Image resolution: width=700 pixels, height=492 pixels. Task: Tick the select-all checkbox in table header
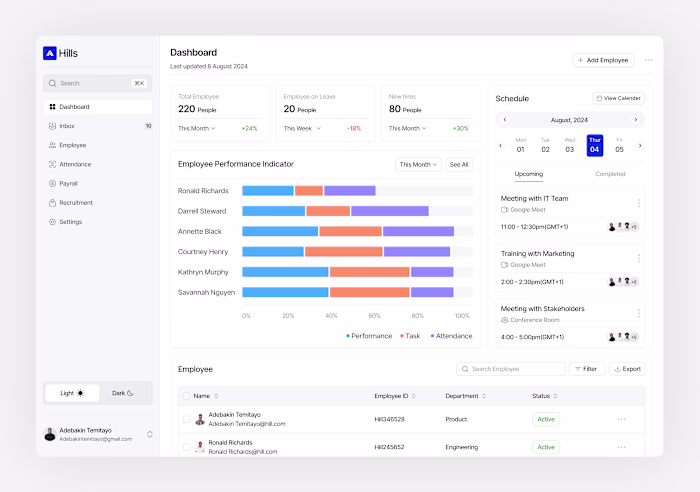pos(187,396)
